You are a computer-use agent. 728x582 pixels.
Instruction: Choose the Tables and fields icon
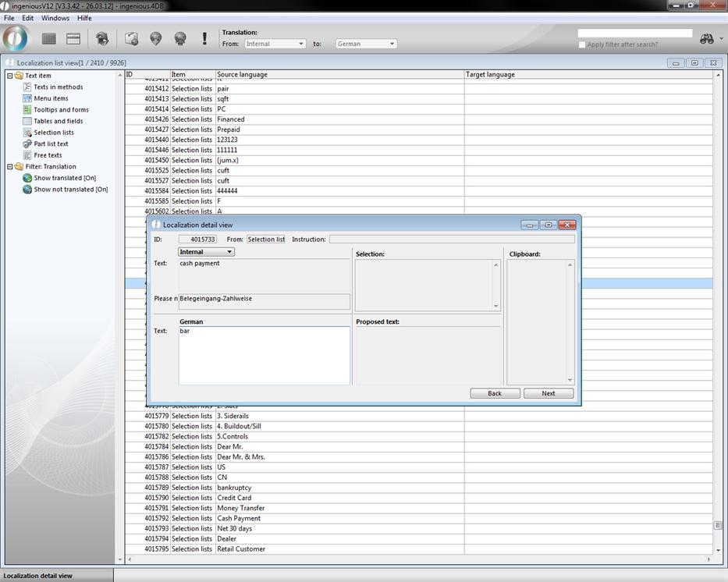(27, 121)
